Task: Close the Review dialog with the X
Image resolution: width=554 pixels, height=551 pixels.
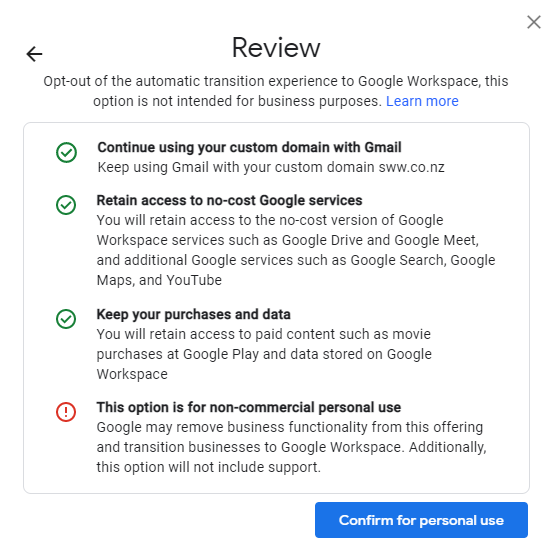Action: (534, 22)
